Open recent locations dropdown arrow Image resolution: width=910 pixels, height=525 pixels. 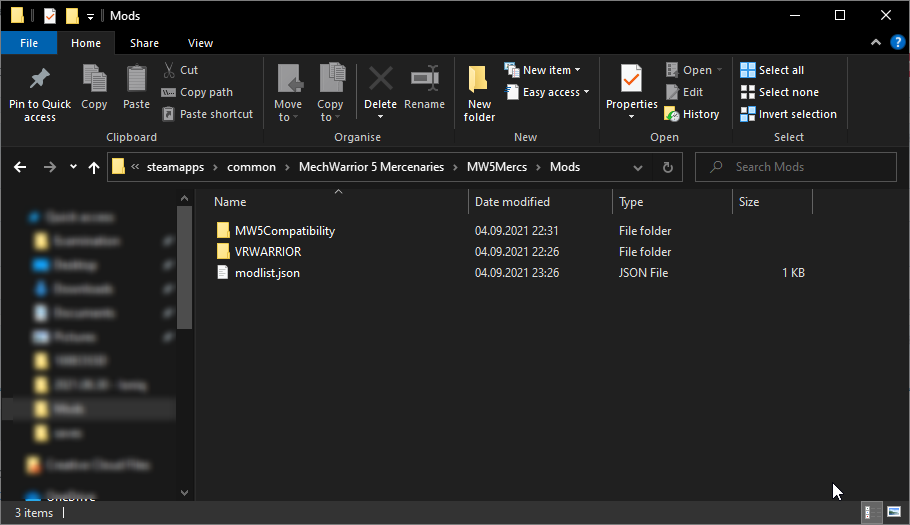pos(73,167)
